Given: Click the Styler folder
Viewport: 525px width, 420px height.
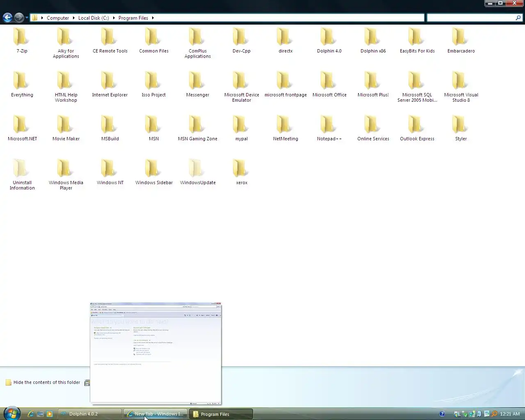Looking at the screenshot, I should click(x=461, y=128).
